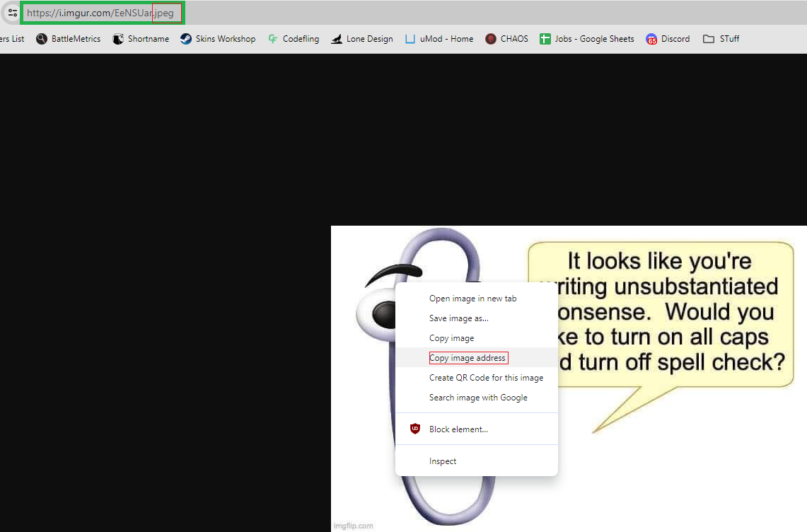Click Inspect at the bottom of the menu

(x=442, y=461)
